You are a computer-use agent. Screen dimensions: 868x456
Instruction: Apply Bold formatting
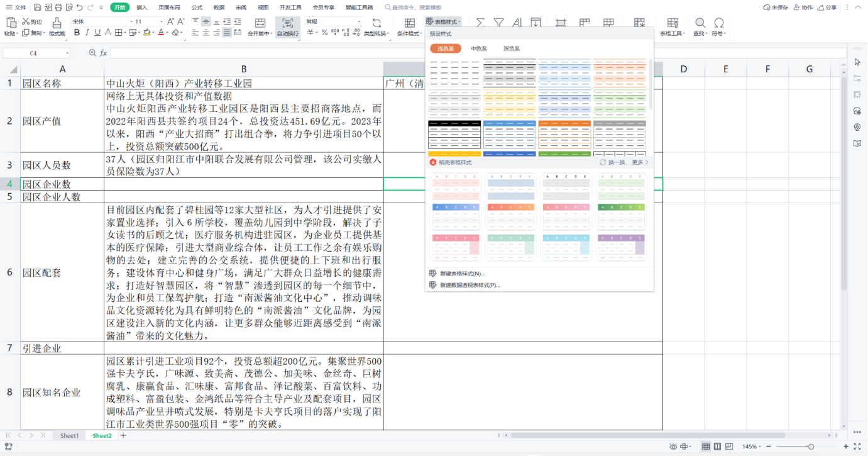click(x=77, y=33)
